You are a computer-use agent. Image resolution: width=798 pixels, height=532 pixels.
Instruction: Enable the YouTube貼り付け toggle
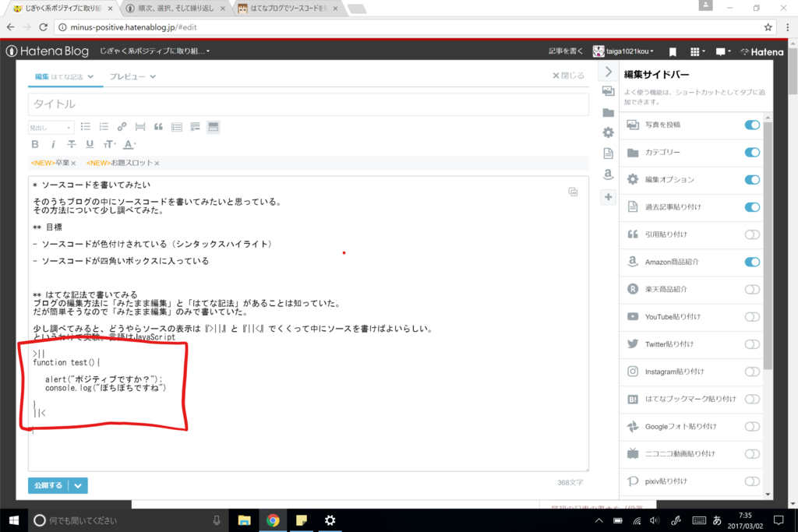click(750, 317)
